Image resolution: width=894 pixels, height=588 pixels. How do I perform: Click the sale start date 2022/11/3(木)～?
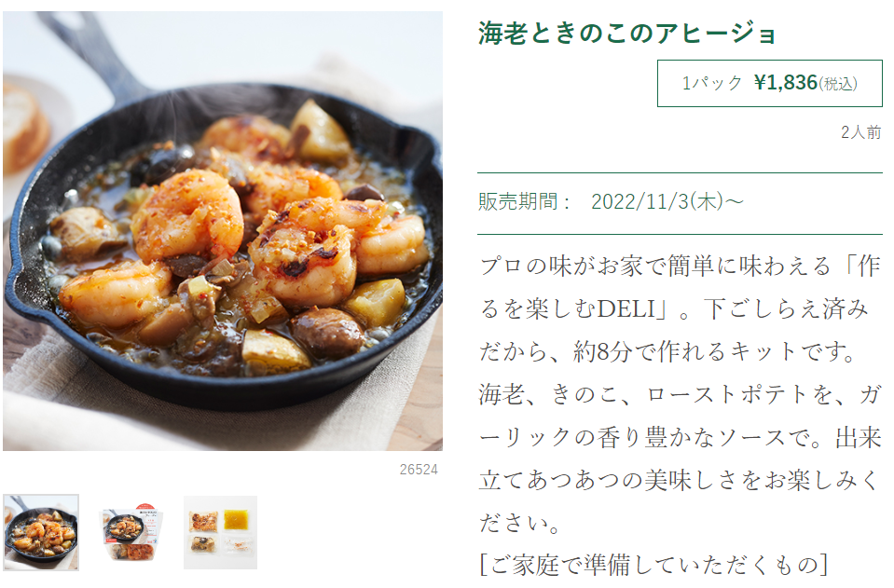[667, 201]
